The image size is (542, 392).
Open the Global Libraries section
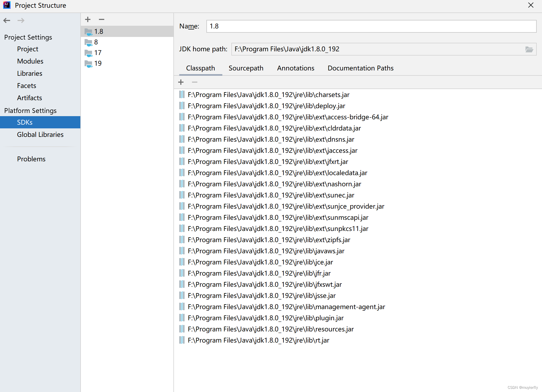click(x=40, y=134)
